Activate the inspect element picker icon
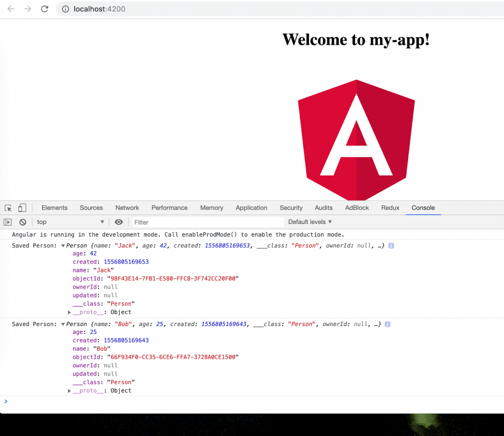The height and width of the screenshot is (436, 504). point(8,208)
